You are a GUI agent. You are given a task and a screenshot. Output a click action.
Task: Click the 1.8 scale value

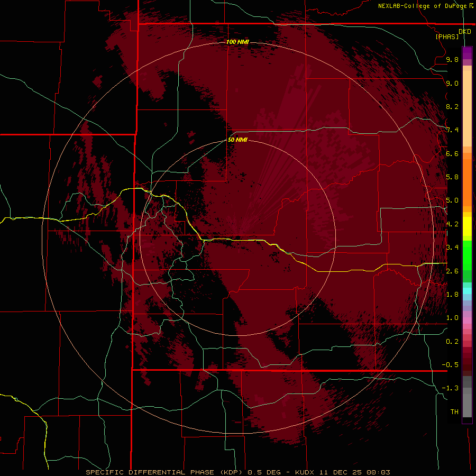tap(452, 295)
